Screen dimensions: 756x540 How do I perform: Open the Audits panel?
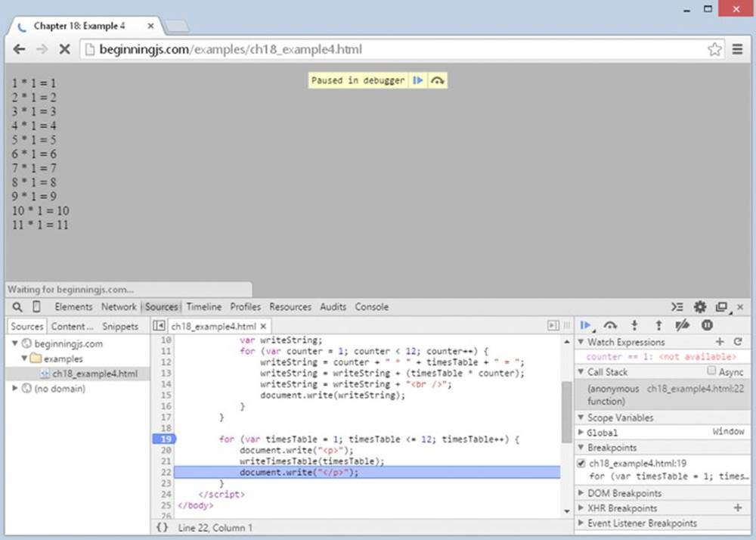pos(333,306)
